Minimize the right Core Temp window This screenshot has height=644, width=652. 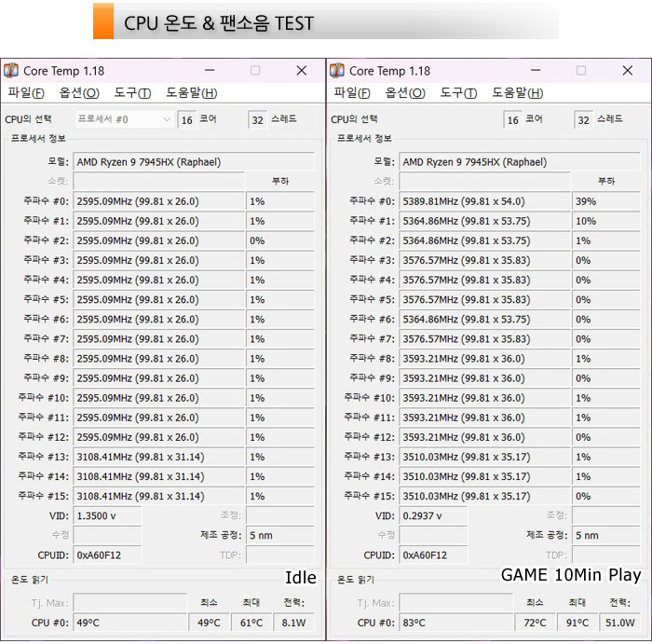click(536, 70)
